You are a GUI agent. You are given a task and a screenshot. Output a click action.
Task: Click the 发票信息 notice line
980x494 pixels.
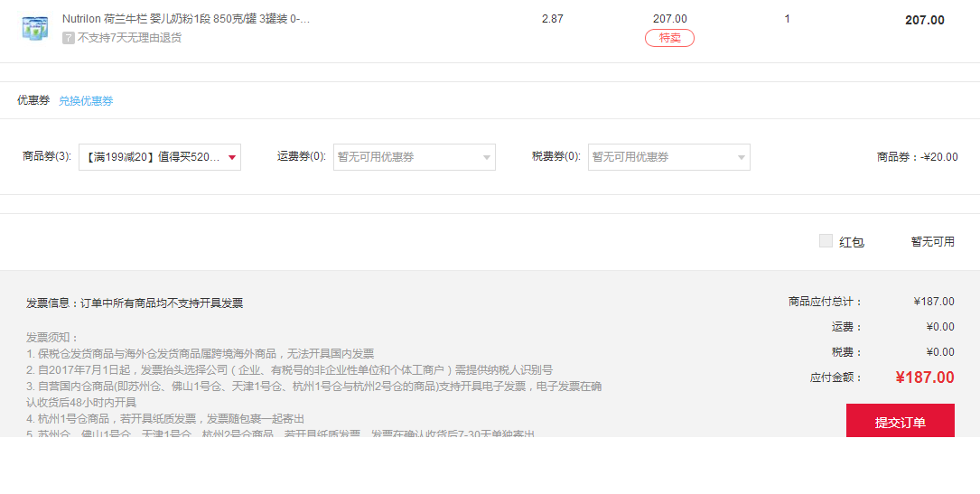[x=135, y=303]
